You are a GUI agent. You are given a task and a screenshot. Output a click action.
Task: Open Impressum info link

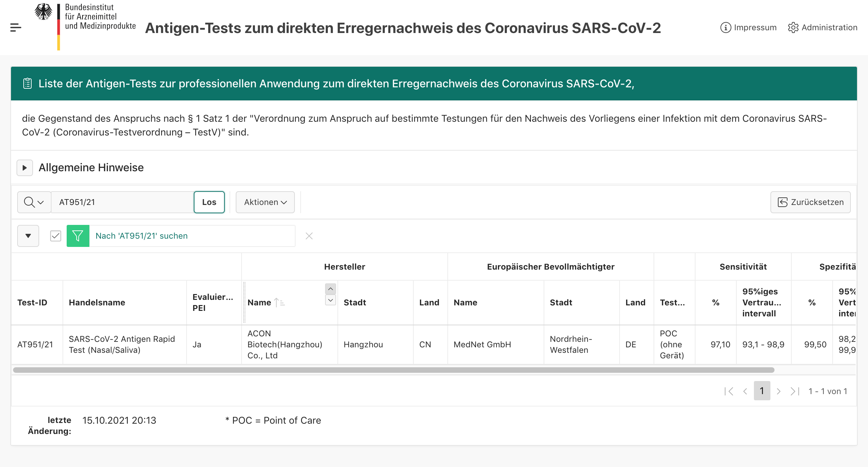point(748,28)
